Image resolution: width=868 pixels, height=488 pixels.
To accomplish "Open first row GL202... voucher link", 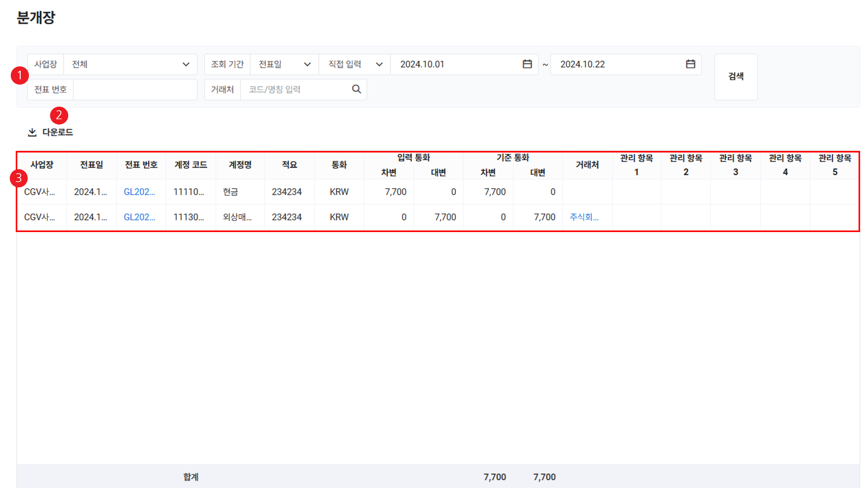I will pos(139,192).
